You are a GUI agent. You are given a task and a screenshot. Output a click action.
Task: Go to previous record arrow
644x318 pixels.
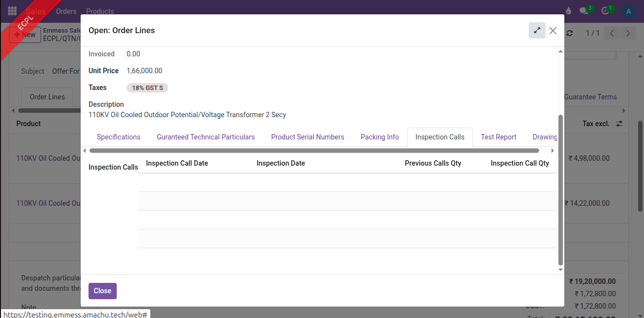(x=612, y=33)
